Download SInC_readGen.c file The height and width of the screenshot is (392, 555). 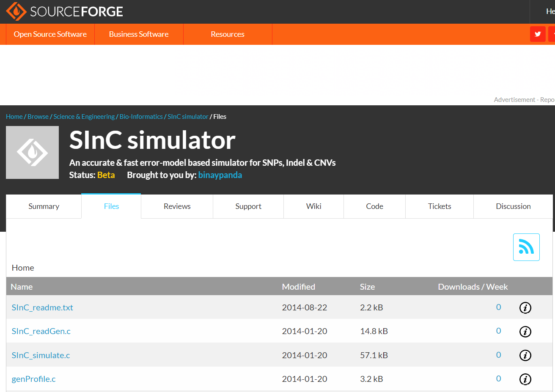point(41,331)
